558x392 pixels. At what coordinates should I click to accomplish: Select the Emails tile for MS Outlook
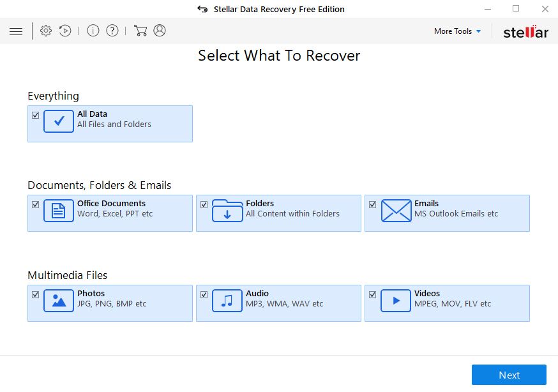(447, 213)
